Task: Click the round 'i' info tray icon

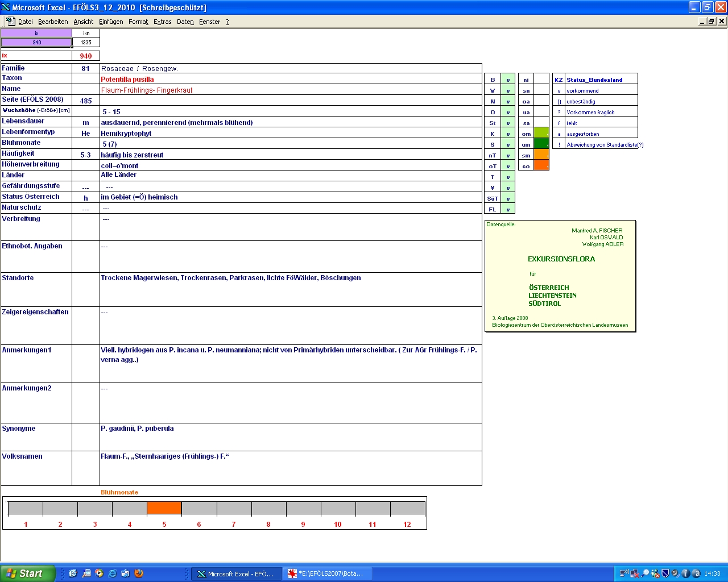Action: coord(685,573)
